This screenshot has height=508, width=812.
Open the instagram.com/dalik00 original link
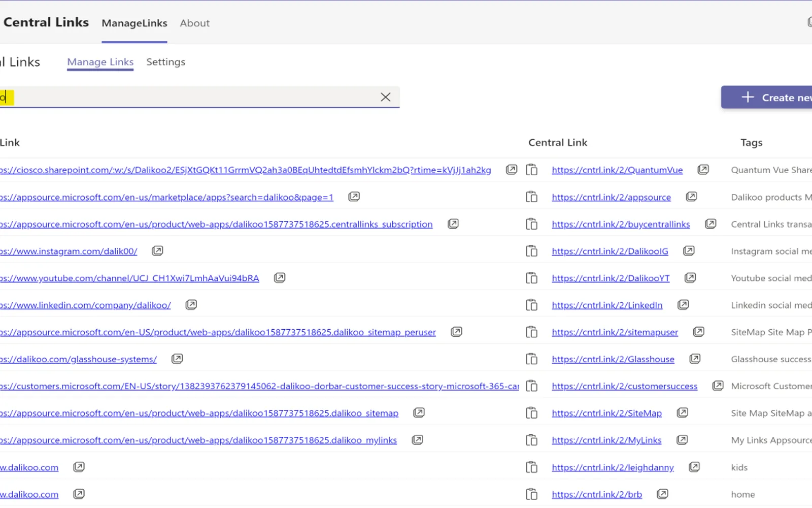(69, 251)
